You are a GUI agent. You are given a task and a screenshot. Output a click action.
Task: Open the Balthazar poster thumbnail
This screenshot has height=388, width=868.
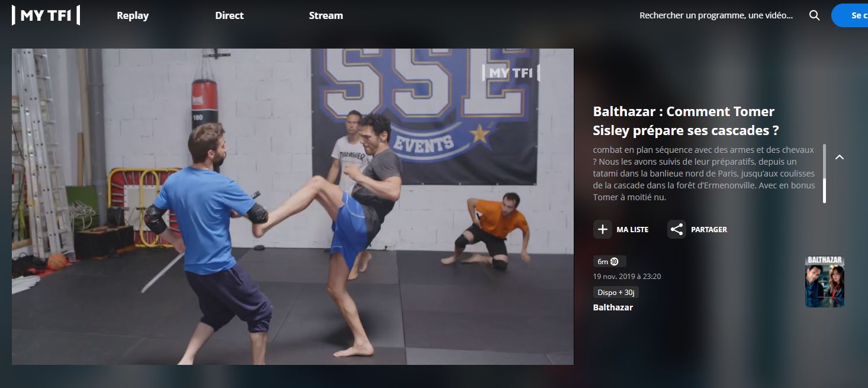coord(824,281)
